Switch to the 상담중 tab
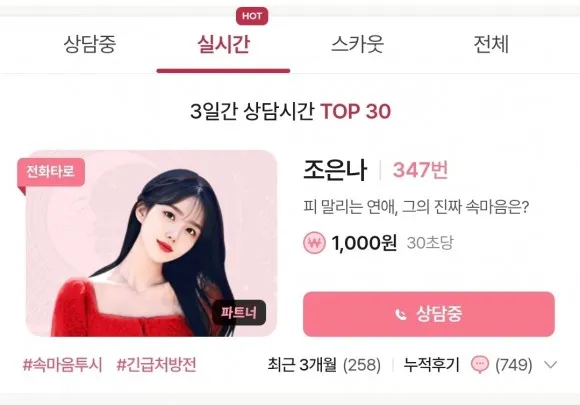Viewport: 580px width, 405px height. [90, 44]
